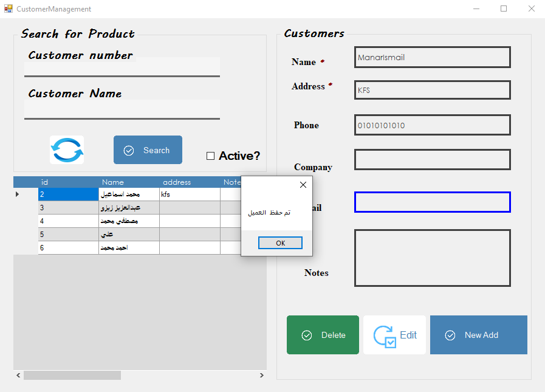Viewport: 545px width, 392px height.
Task: Click the checkmark icon on the New Add button
Action: coord(450,335)
